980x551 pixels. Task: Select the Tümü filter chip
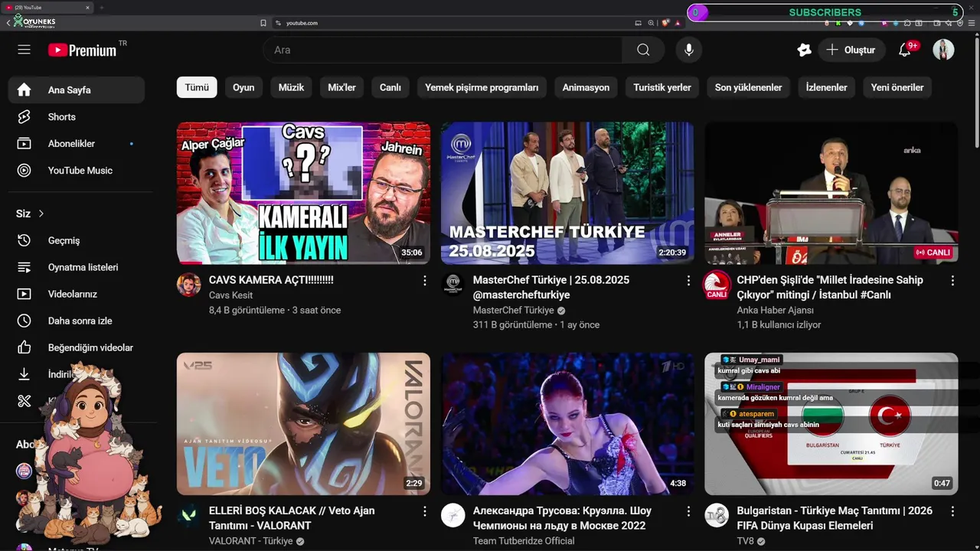pyautogui.click(x=197, y=87)
